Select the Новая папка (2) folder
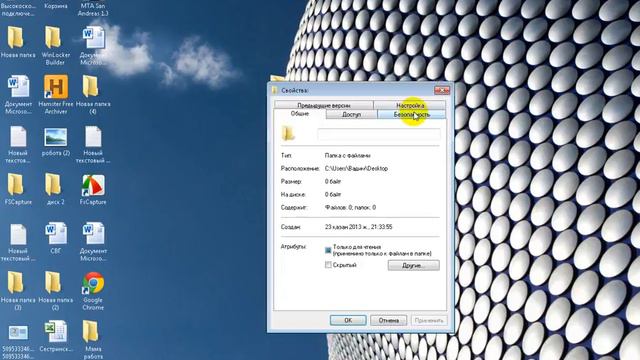The height and width of the screenshot is (360, 640). [x=53, y=282]
